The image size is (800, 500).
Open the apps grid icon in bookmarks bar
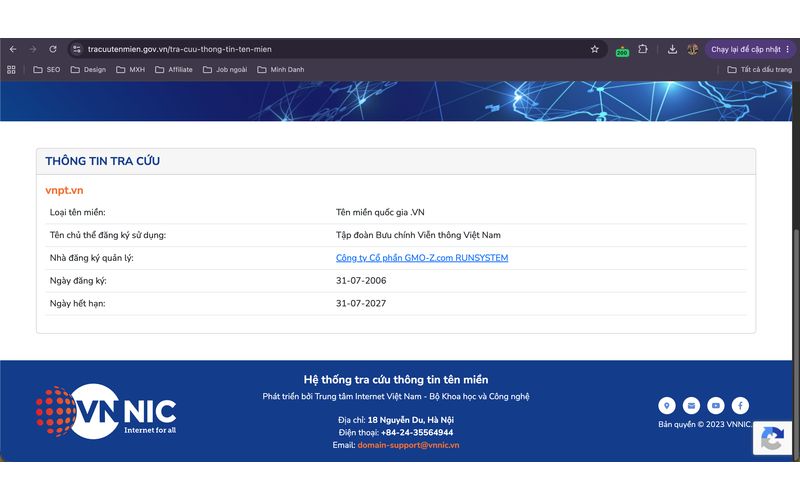(11, 69)
